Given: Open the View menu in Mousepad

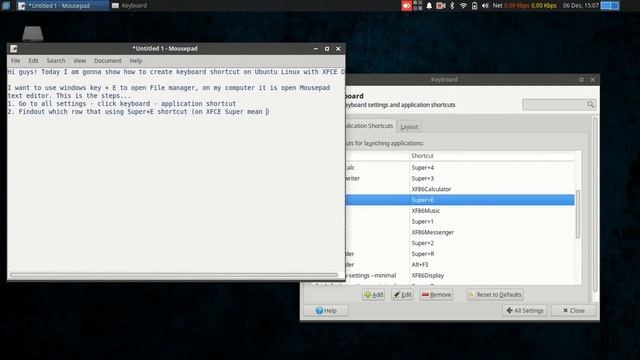Looking at the screenshot, I should pyautogui.click(x=80, y=61).
